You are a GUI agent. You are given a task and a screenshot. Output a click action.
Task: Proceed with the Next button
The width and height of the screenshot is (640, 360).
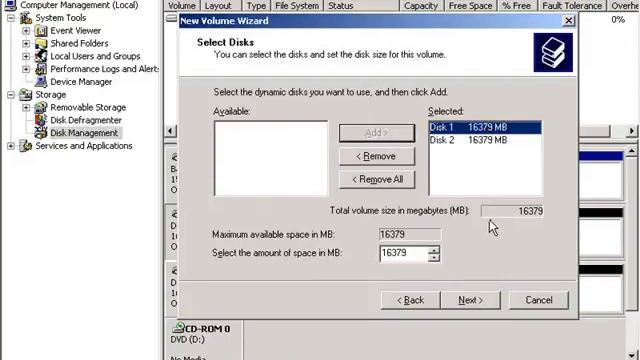470,300
